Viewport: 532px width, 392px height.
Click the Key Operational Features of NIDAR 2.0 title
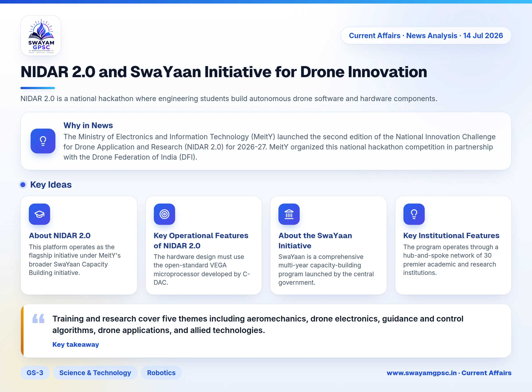(x=201, y=241)
